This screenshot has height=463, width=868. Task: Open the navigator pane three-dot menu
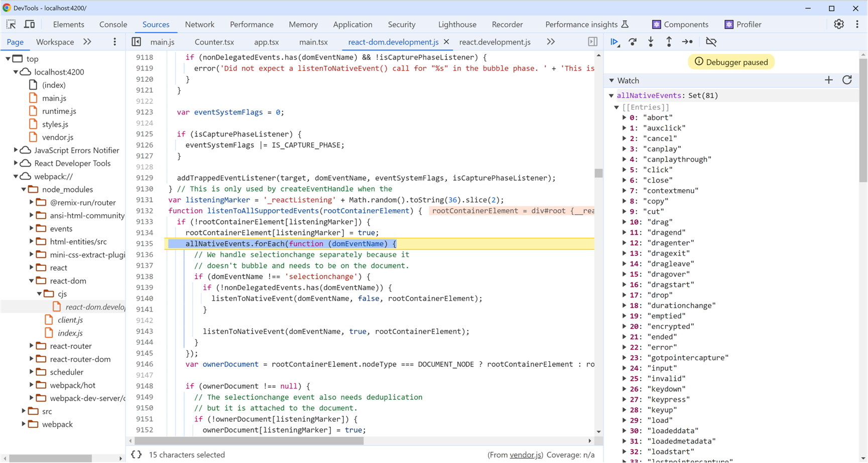[x=114, y=42]
